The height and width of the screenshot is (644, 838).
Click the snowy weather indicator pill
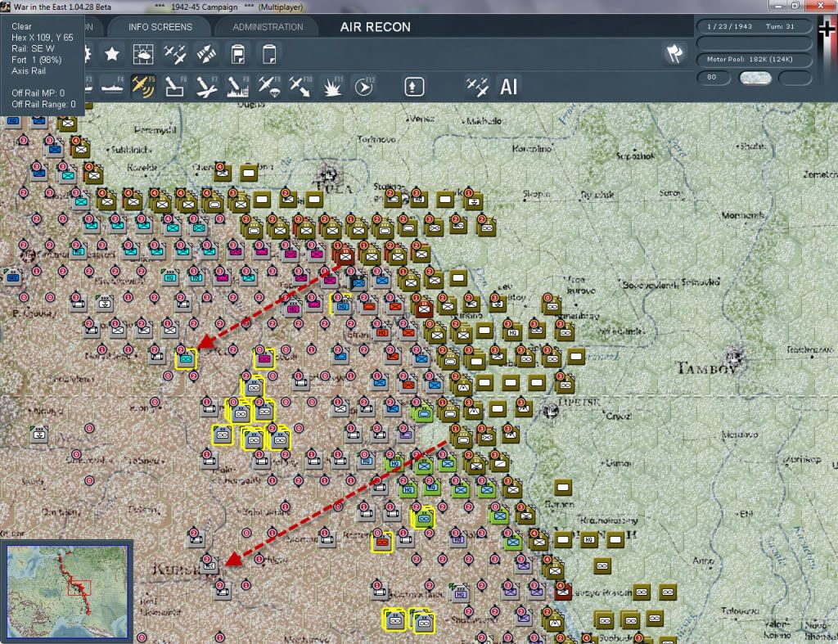pos(755,78)
